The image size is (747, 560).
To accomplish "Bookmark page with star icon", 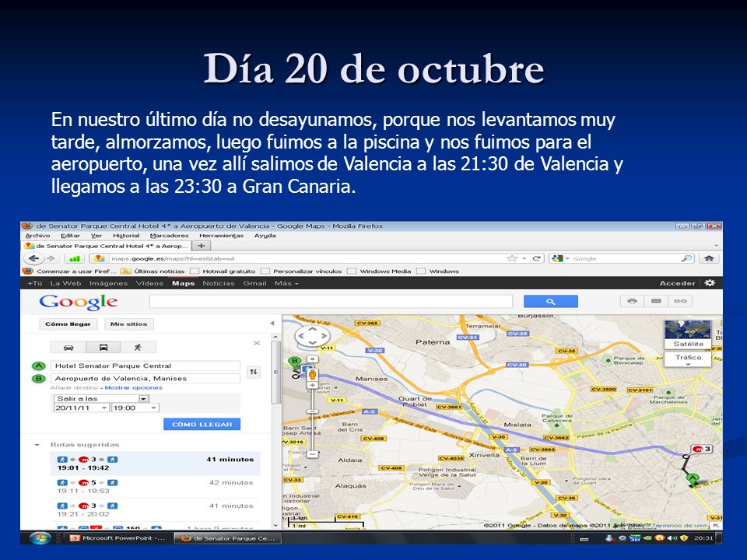I will (x=512, y=258).
